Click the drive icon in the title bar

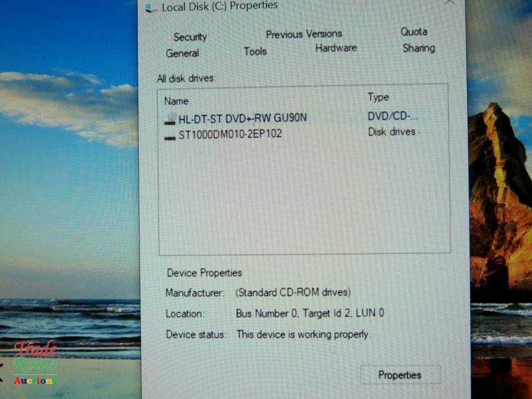152,8
